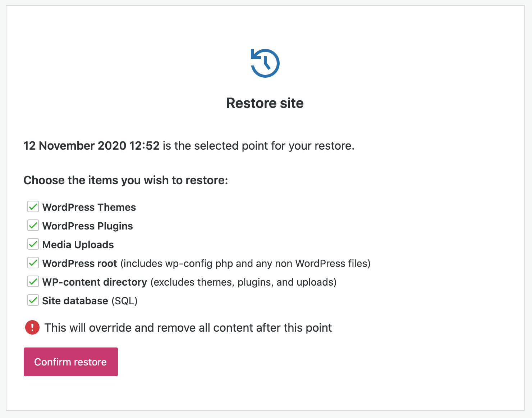The height and width of the screenshot is (418, 532).
Task: Click the WordPress root label
Action: click(x=79, y=263)
